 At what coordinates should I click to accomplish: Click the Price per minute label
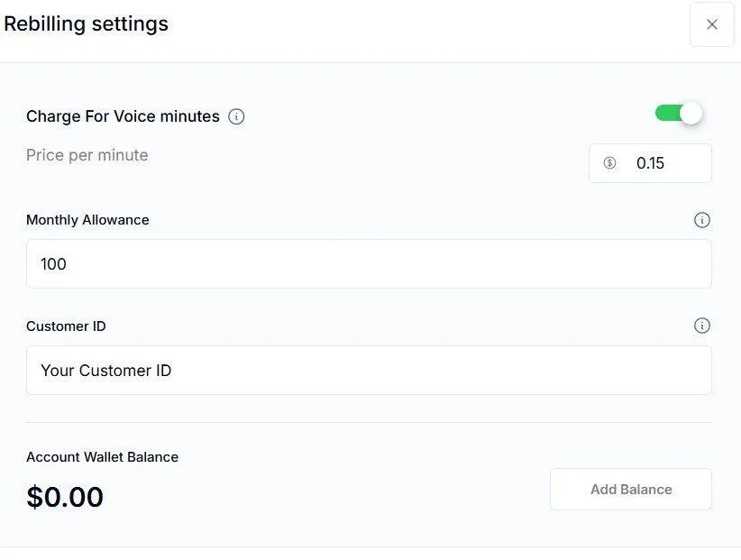click(87, 155)
